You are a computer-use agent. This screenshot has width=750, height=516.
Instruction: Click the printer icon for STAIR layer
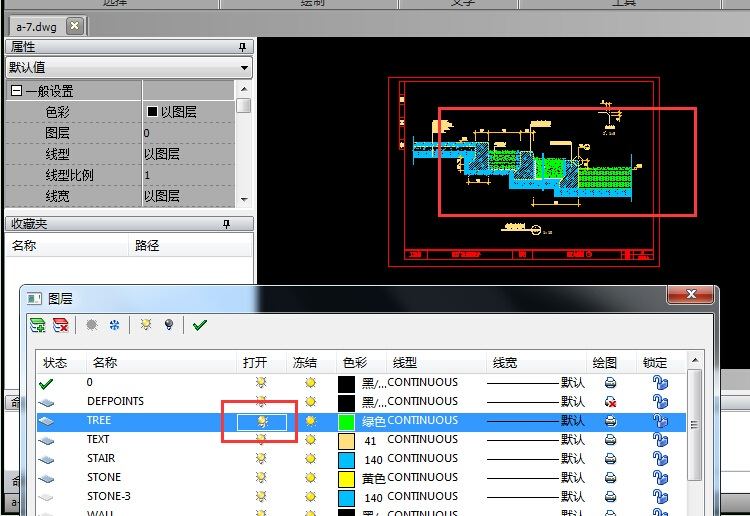[x=610, y=459]
